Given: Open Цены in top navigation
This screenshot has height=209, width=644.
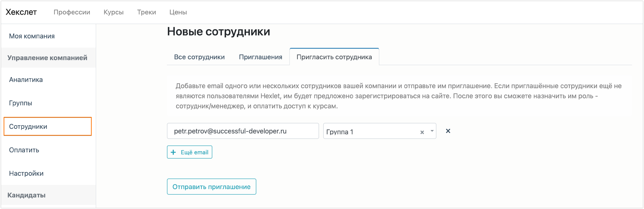Looking at the screenshot, I should pyautogui.click(x=178, y=12).
